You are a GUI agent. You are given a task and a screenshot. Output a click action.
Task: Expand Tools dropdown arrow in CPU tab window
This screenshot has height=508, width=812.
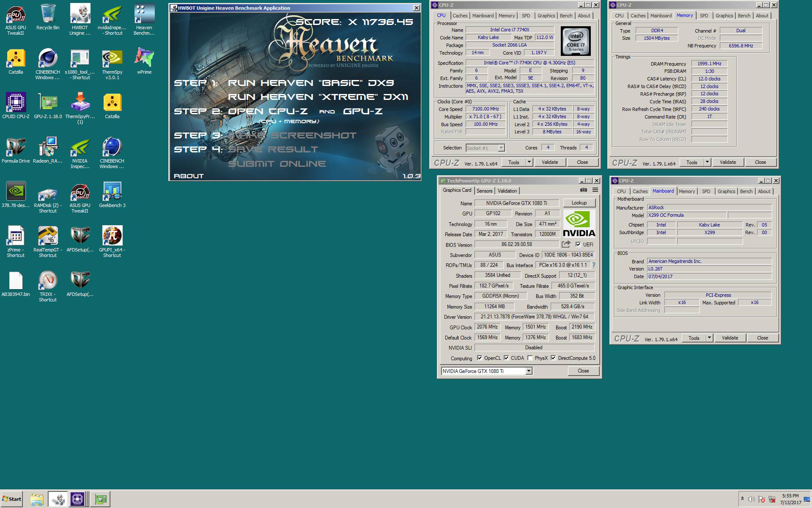pyautogui.click(x=529, y=162)
